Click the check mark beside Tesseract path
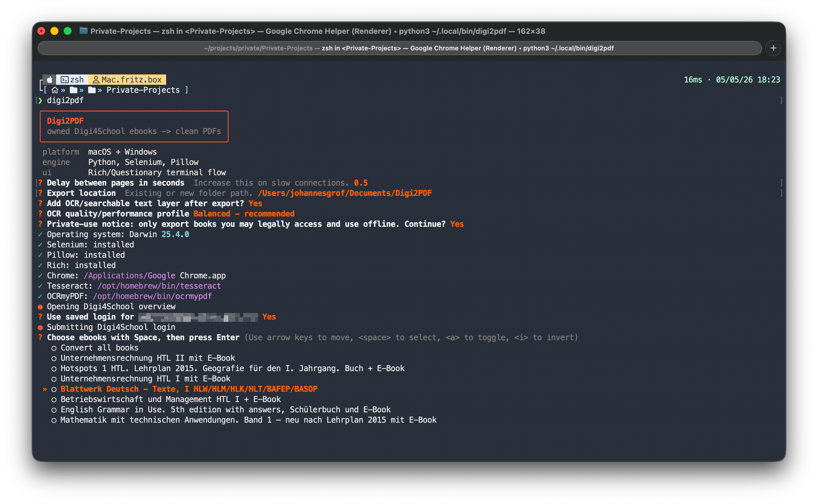 pyautogui.click(x=40, y=286)
